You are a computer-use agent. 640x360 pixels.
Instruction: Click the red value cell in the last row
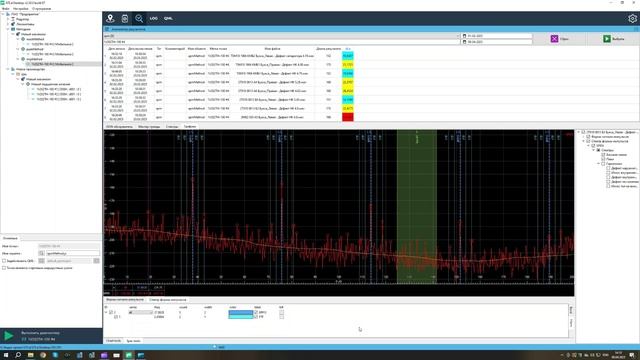(x=348, y=117)
